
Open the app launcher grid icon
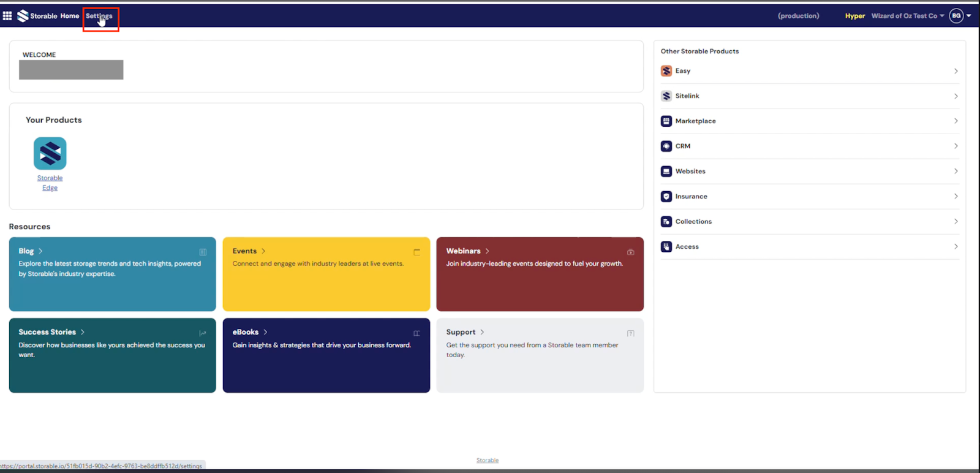(x=7, y=16)
